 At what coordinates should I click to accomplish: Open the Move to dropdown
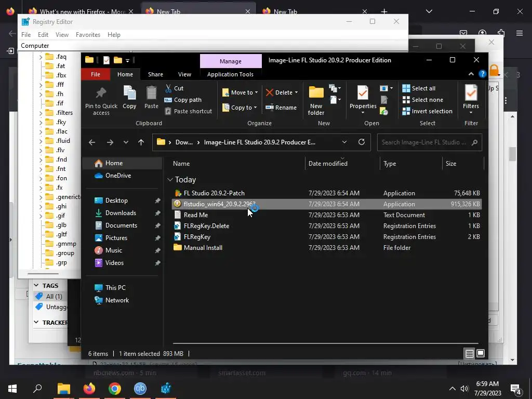click(240, 92)
